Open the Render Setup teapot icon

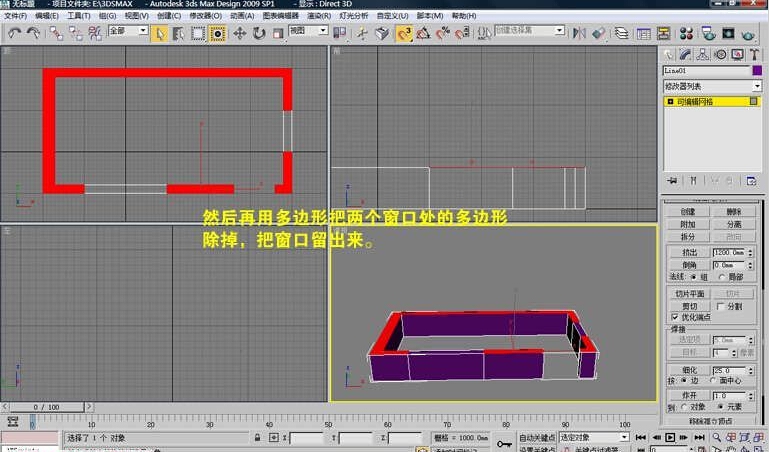click(708, 33)
